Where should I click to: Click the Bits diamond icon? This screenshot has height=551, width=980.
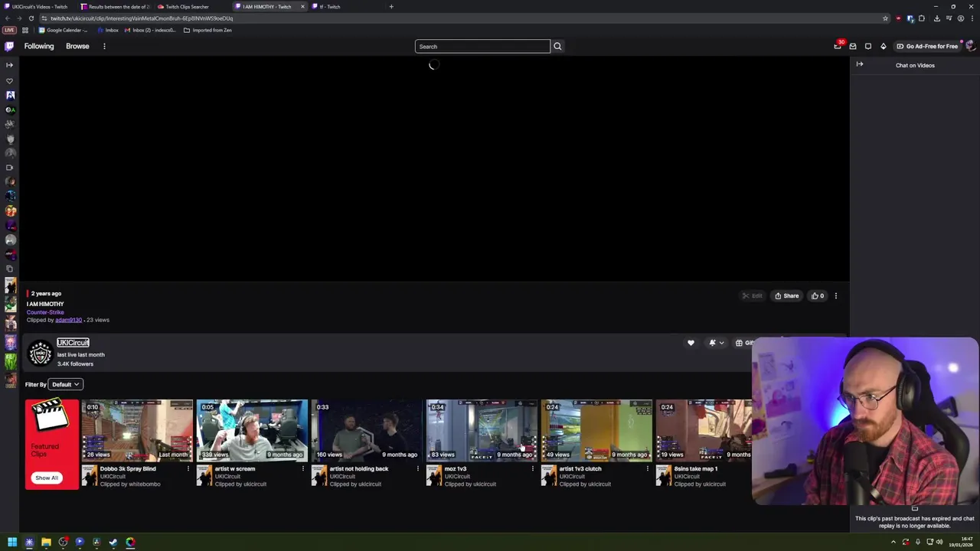point(884,47)
